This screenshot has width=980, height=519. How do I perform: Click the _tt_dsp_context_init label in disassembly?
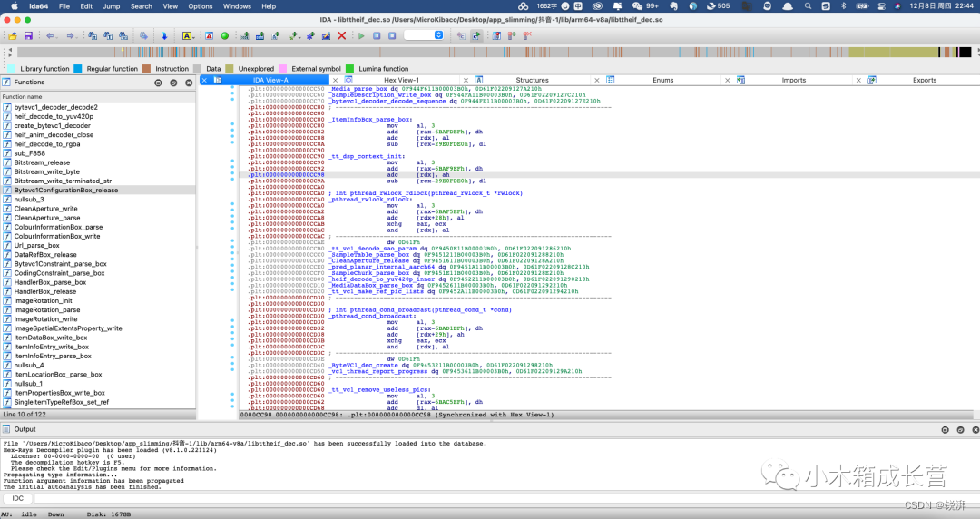(x=367, y=156)
